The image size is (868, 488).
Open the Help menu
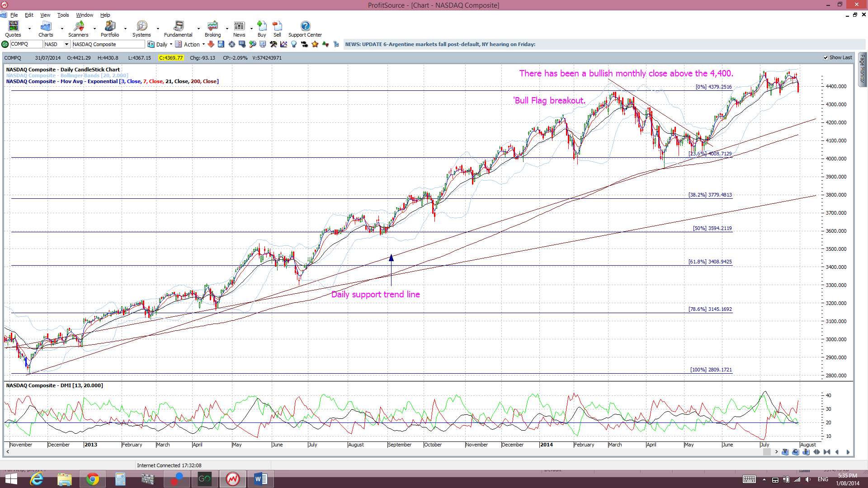coord(105,15)
